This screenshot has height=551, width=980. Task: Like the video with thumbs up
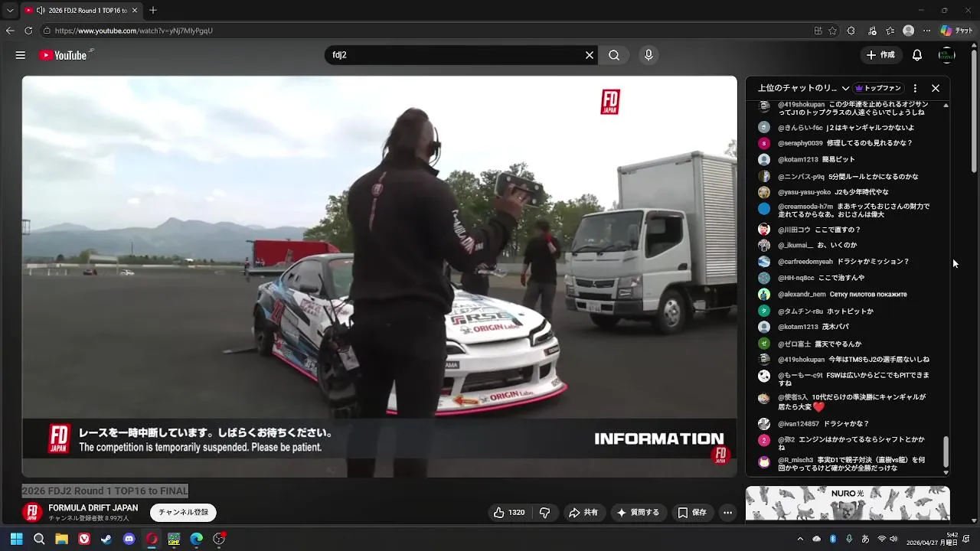tap(510, 513)
